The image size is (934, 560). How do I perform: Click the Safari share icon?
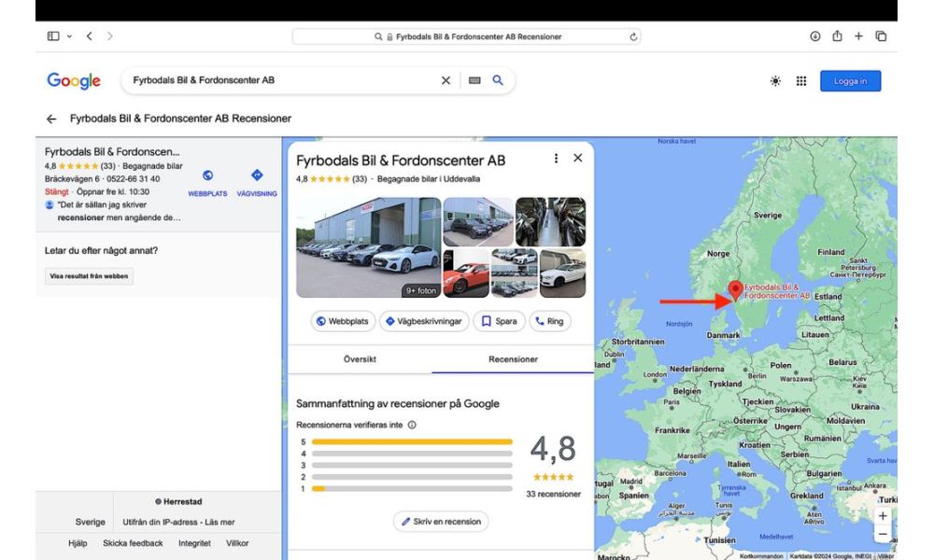837,35
